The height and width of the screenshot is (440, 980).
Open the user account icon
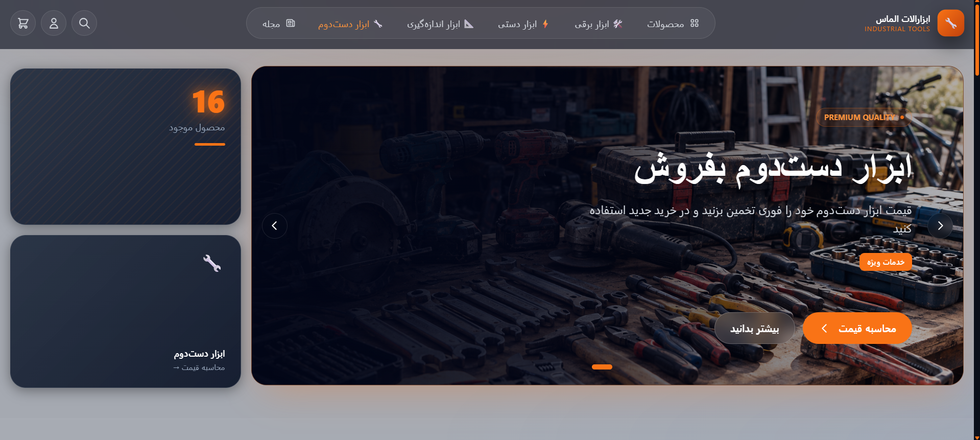[54, 23]
